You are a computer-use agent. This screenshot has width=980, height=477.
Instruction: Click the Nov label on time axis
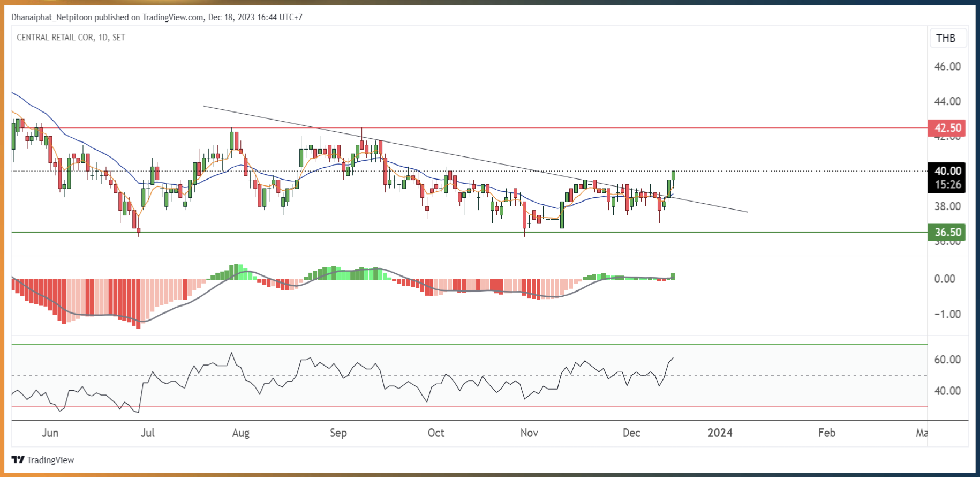[x=529, y=433]
